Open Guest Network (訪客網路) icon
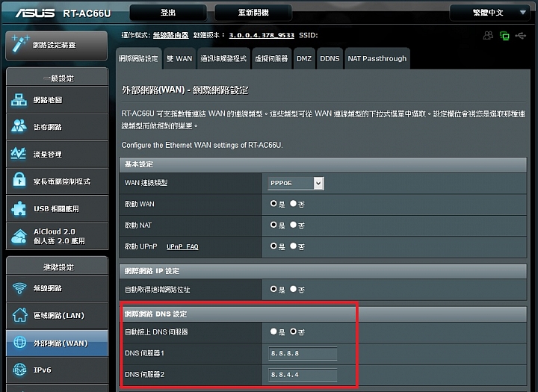 click(19, 126)
